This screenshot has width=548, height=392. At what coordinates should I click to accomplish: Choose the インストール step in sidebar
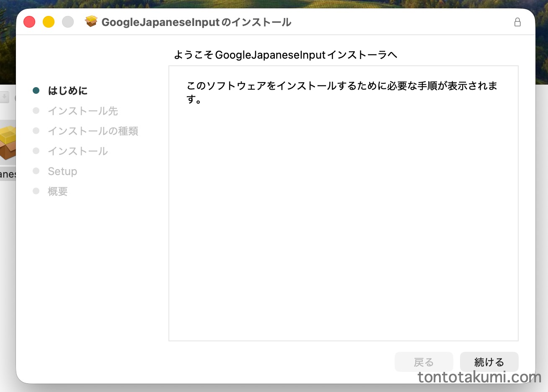[78, 151]
